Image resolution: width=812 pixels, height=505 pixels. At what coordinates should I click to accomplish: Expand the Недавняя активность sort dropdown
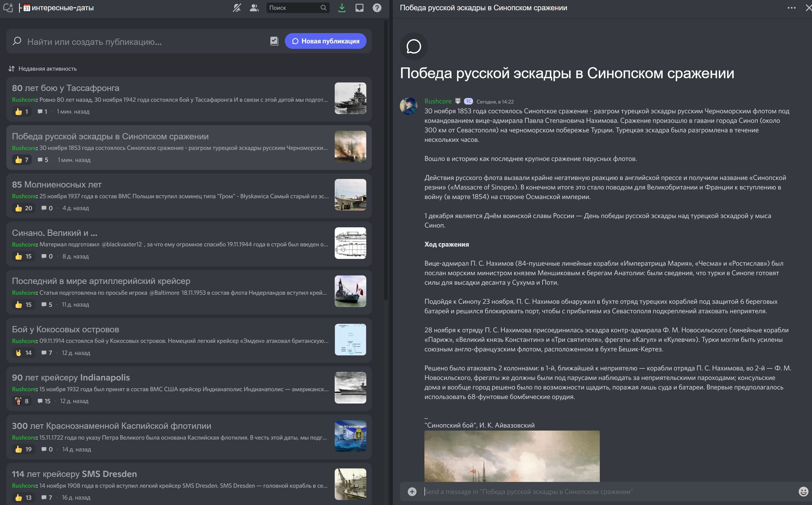point(43,68)
